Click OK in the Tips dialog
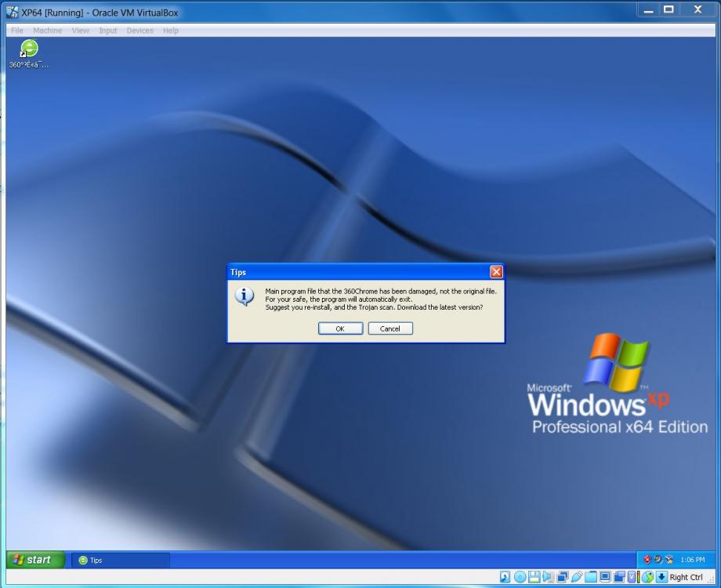The image size is (721, 588). (340, 328)
